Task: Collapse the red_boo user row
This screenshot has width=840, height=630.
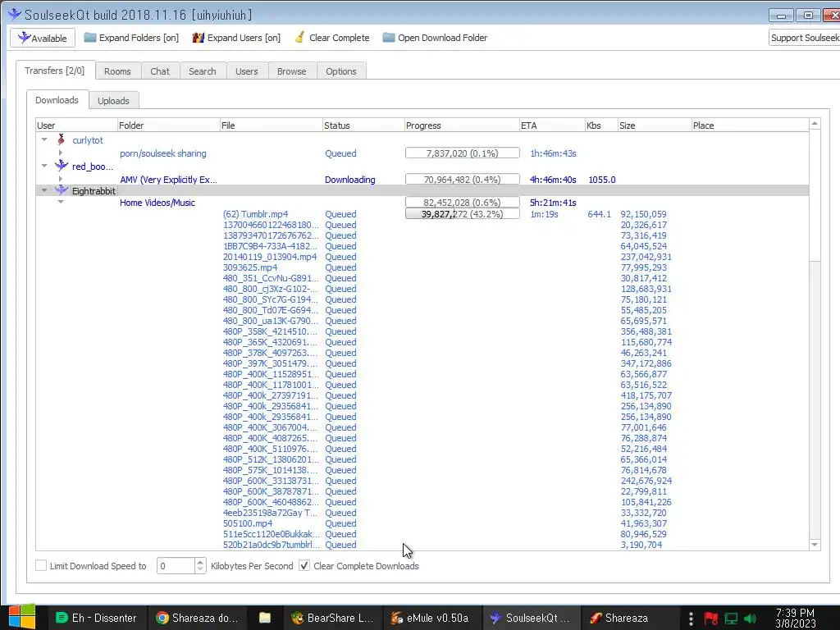Action: [44, 166]
